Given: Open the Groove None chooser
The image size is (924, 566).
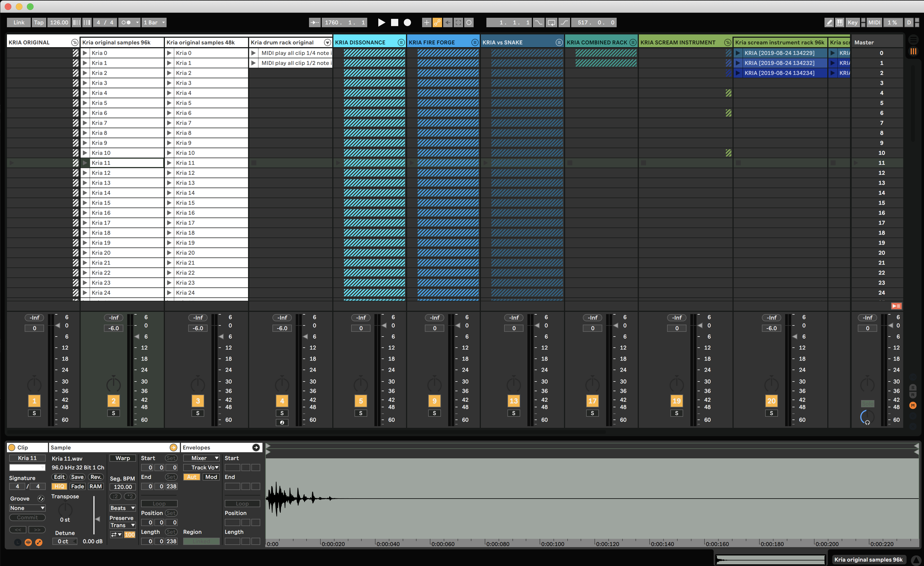Looking at the screenshot, I should [x=27, y=508].
